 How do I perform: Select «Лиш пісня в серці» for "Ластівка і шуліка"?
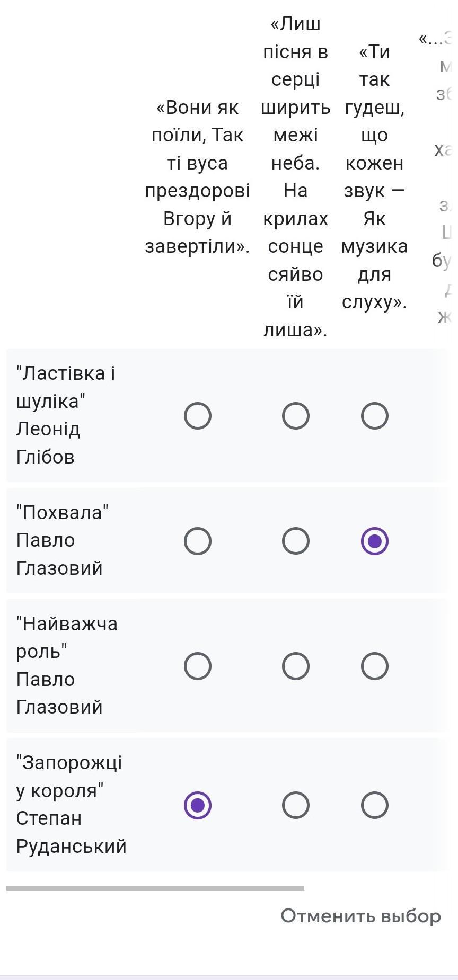296,416
